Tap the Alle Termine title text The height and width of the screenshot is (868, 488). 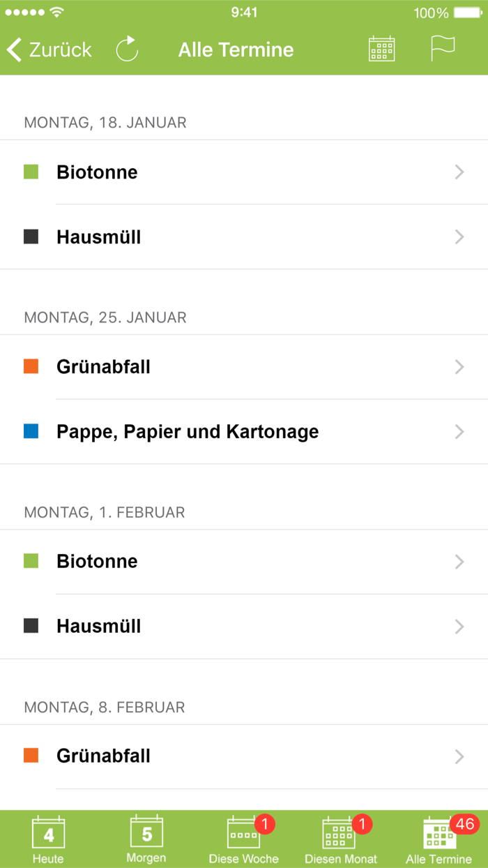tap(236, 49)
